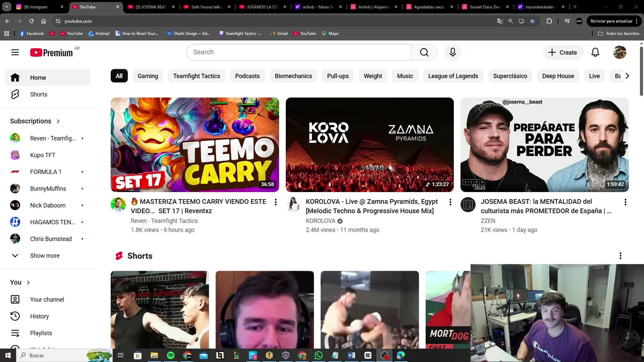
Task: Open Your channel in the sidebar
Action: point(48,300)
